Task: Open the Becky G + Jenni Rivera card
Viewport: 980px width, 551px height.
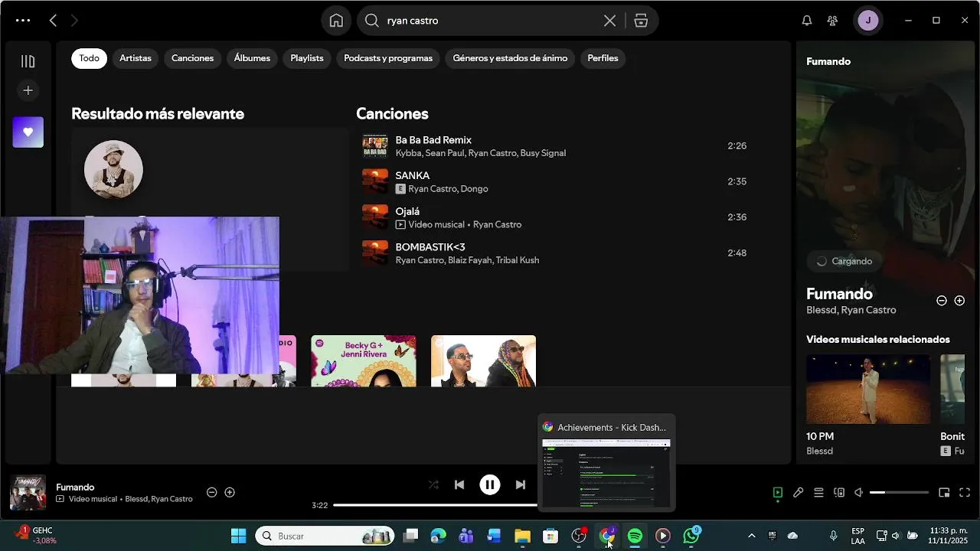Action: (x=364, y=361)
